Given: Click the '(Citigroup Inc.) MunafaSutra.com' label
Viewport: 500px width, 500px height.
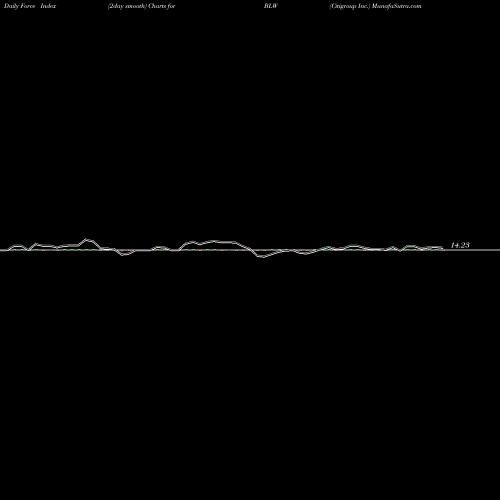Looking at the screenshot, I should 375,6.
